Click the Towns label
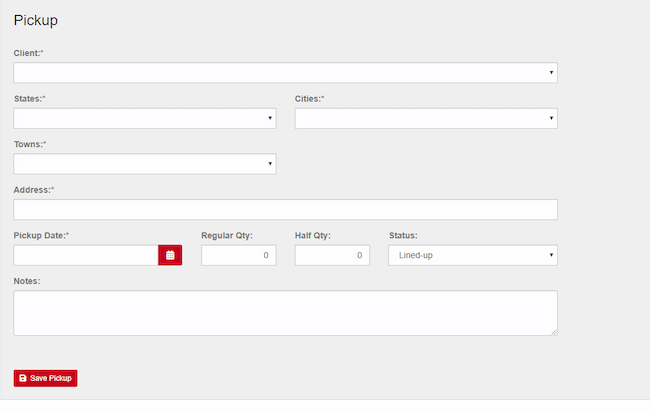The height and width of the screenshot is (411, 650). coord(30,144)
